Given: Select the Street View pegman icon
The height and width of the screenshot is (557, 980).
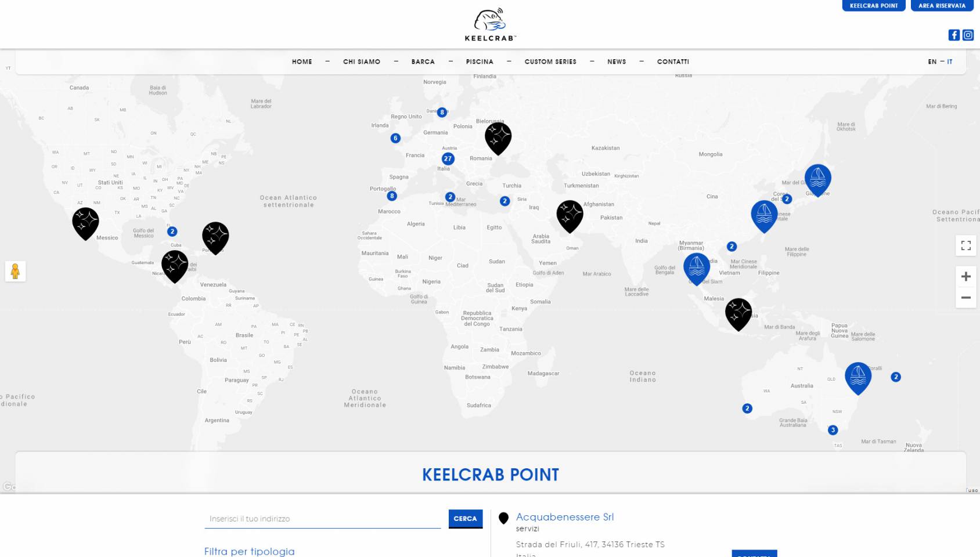Looking at the screenshot, I should tap(16, 271).
